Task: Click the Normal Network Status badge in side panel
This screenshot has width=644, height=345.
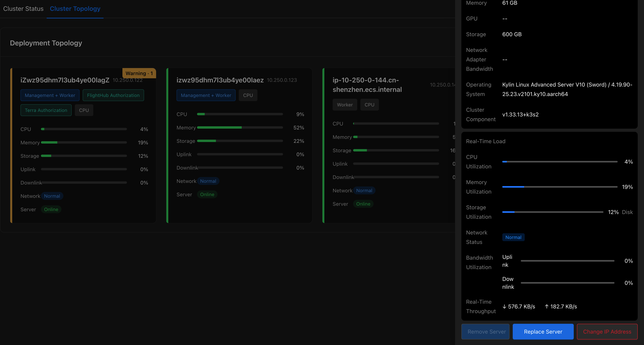Action: point(513,237)
